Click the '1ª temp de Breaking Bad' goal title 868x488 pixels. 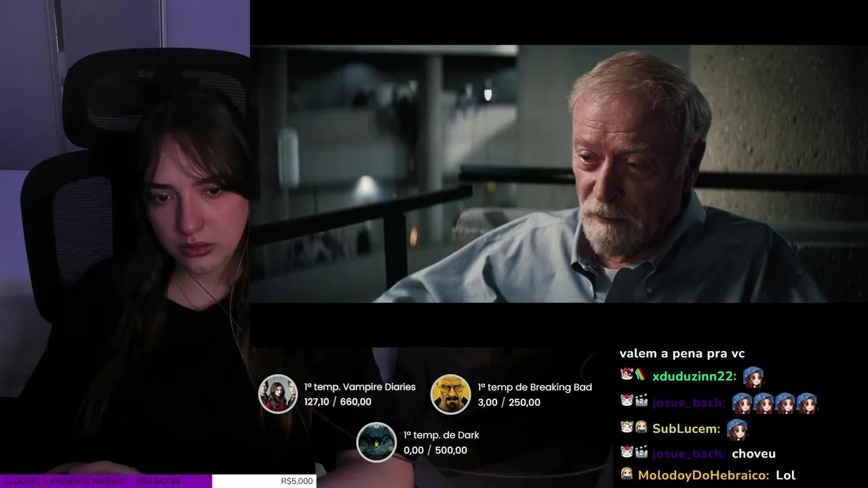pyautogui.click(x=535, y=387)
